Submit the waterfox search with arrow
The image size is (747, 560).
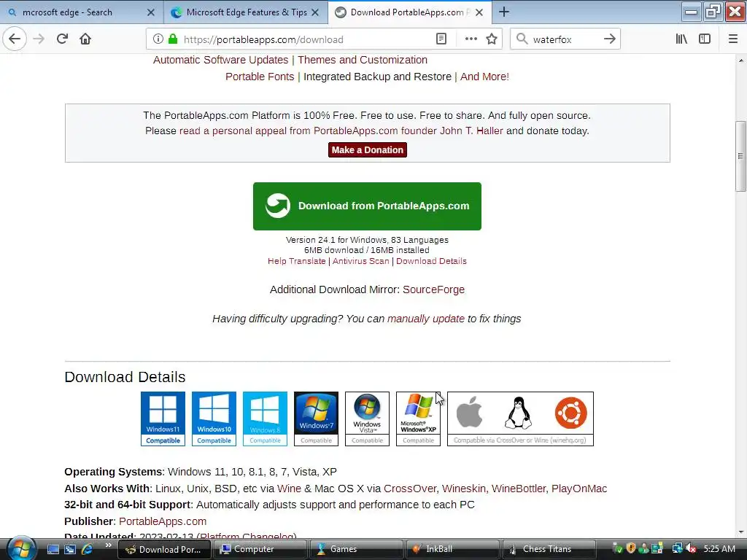click(609, 39)
